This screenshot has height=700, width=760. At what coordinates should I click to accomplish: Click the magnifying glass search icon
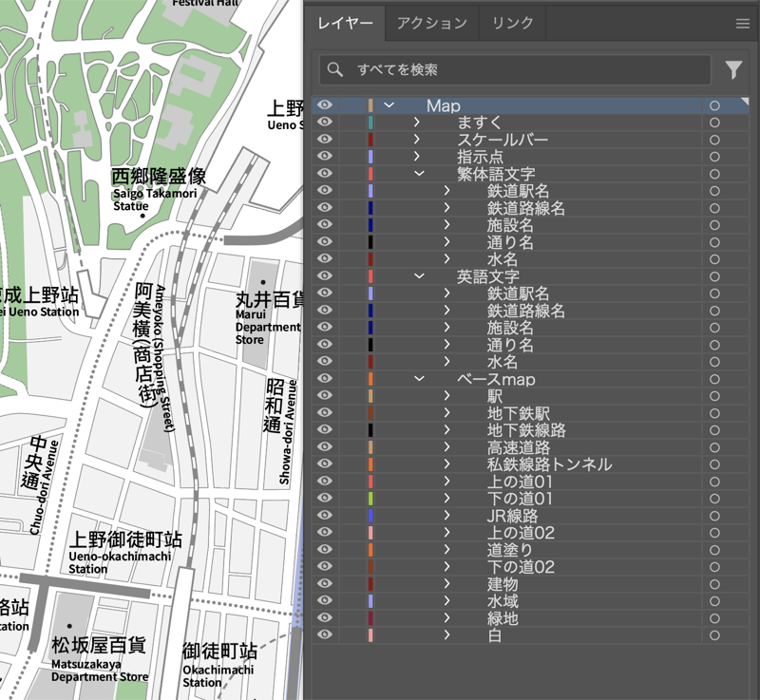[333, 69]
